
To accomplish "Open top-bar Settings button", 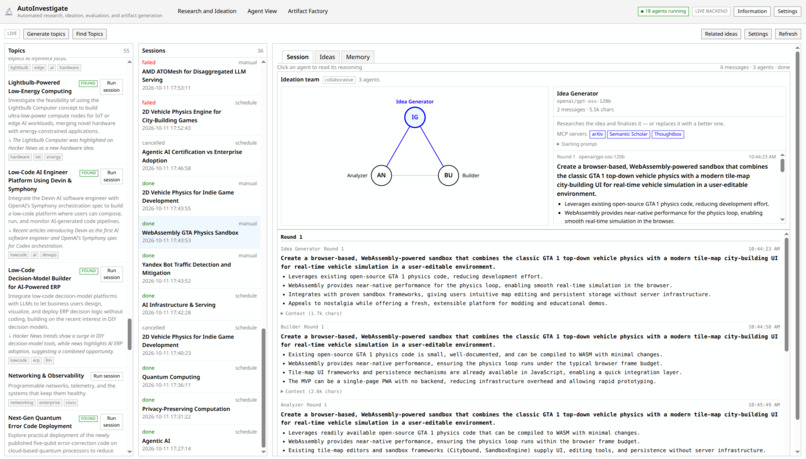I will (787, 11).
